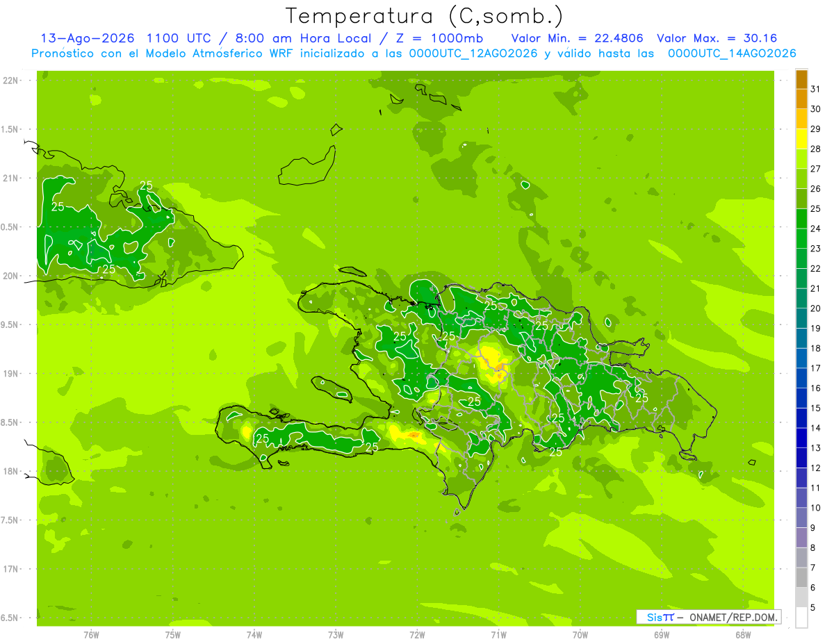Viewport: 834px width, 644px height.
Task: Click the '74W' longitude axis label
Action: click(254, 635)
